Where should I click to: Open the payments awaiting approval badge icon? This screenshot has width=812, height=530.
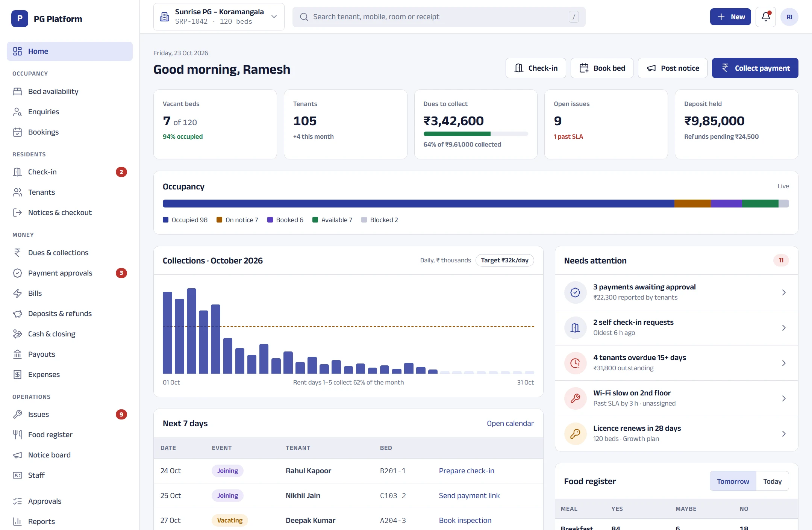tap(575, 292)
